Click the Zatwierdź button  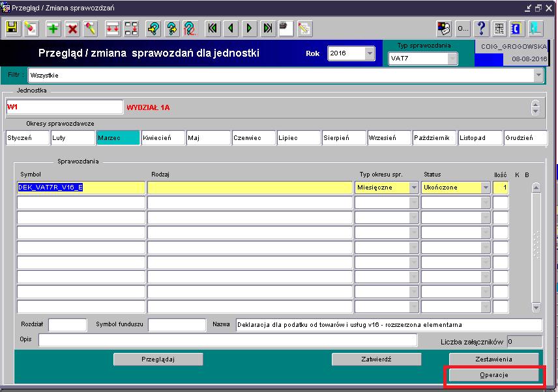[x=377, y=359]
